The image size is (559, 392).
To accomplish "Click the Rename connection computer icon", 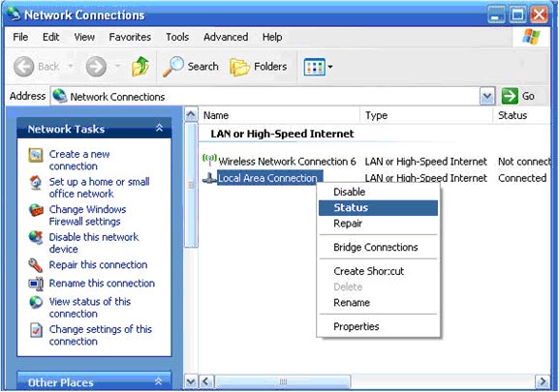I will [x=36, y=284].
